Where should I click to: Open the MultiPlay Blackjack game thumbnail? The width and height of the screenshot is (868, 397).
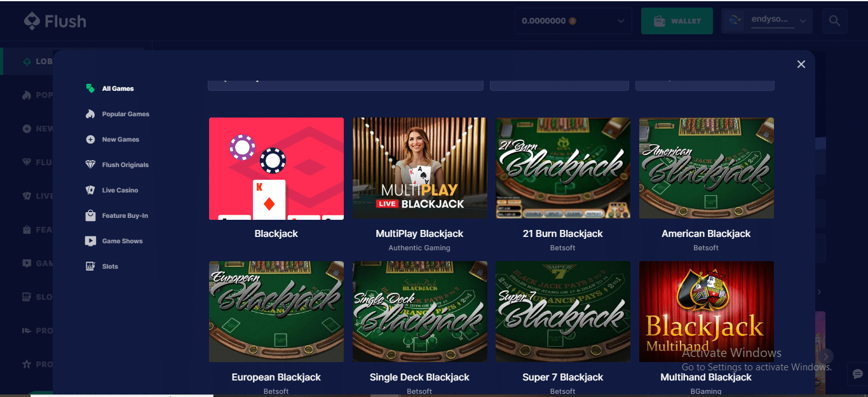click(x=420, y=168)
